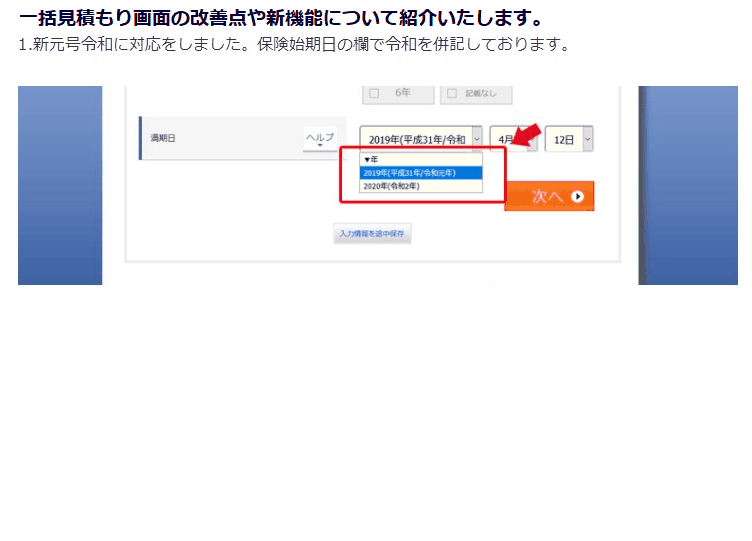Expand the 12日 day dropdown arrow
Image resolution: width=752 pixels, height=541 pixels.
(588, 139)
